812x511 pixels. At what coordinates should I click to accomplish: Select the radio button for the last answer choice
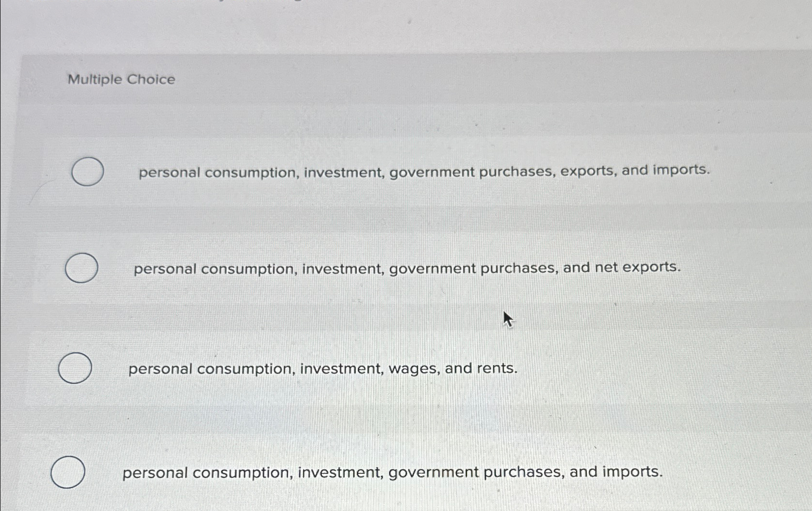coord(68,472)
